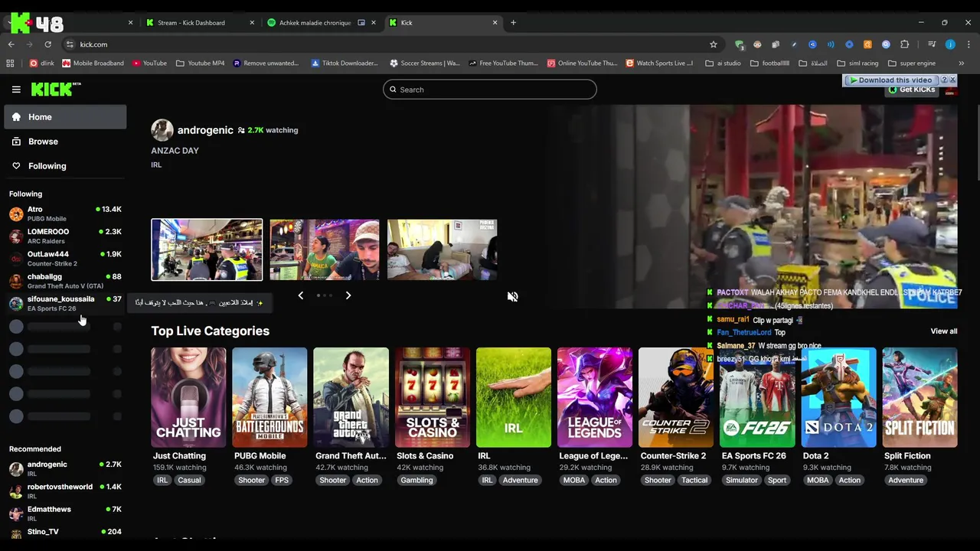Open the Browse page
Screen dimensions: 980x551
(65, 142)
